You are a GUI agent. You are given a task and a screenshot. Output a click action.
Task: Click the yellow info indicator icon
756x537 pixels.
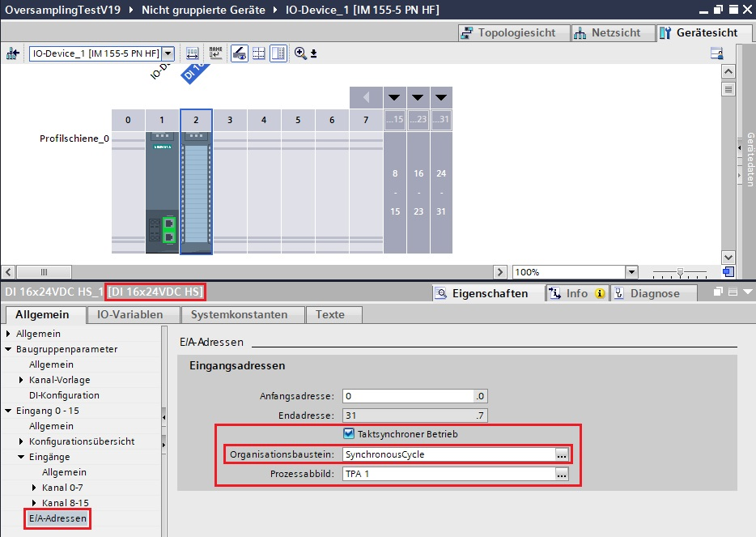point(600,293)
